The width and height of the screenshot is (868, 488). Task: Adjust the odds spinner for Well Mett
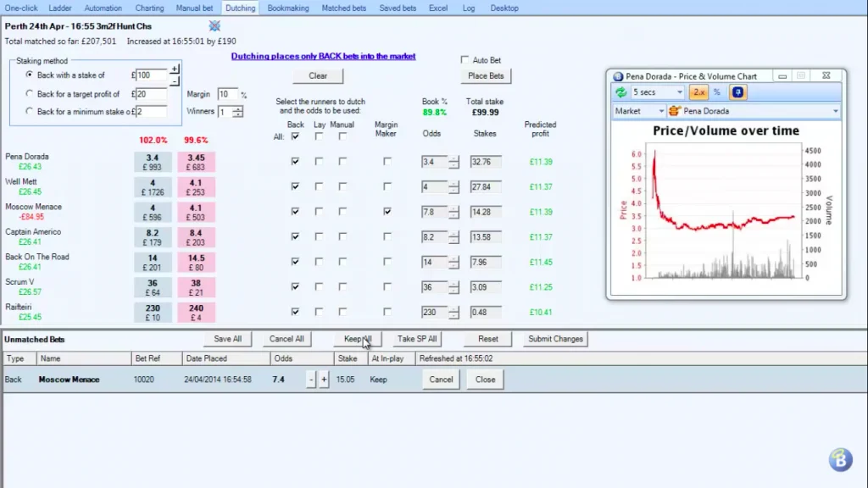(x=453, y=187)
